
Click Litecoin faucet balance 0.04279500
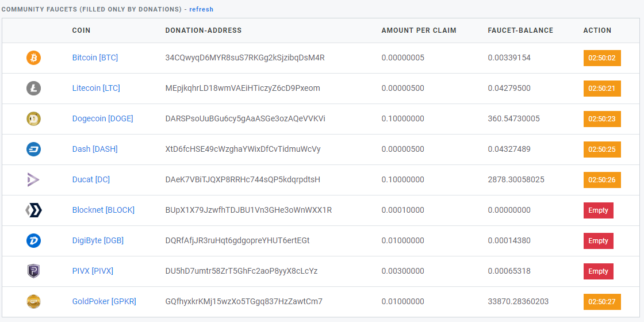point(509,89)
